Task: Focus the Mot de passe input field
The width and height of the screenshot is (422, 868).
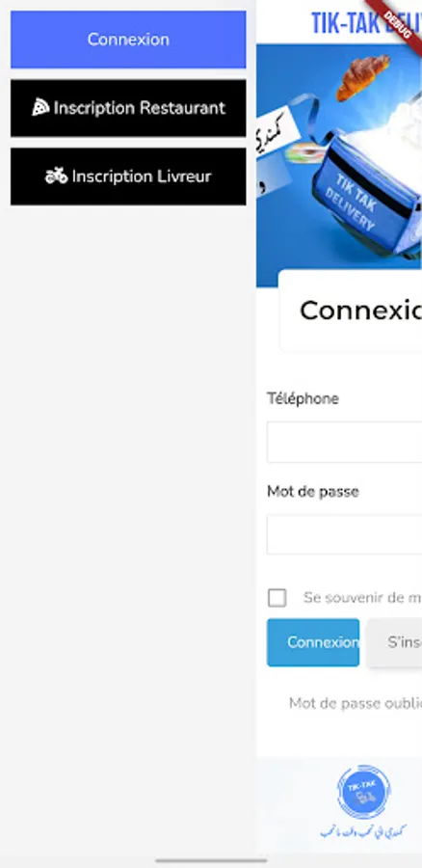Action: click(345, 534)
